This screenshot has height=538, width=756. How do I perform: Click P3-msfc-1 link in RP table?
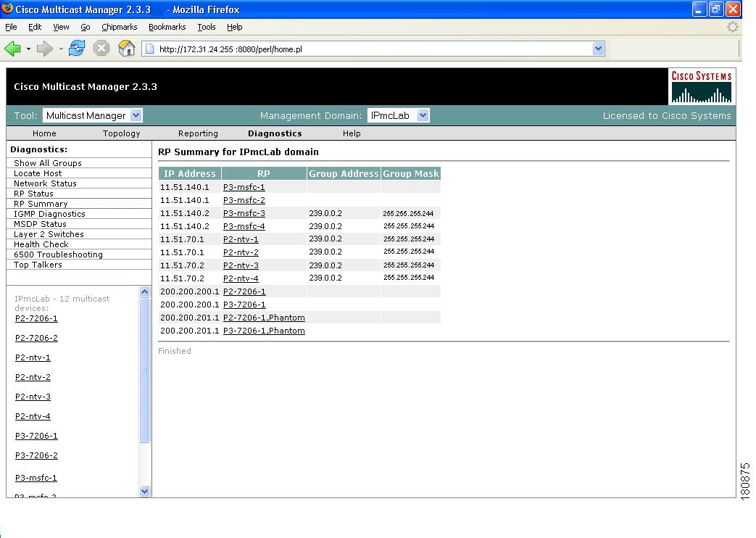point(244,187)
